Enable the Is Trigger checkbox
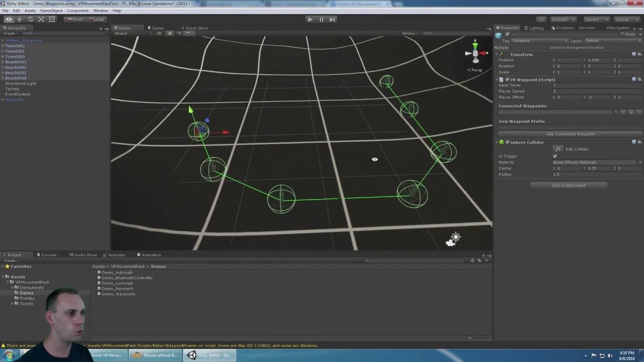The width and height of the screenshot is (644, 362). pyautogui.click(x=555, y=156)
